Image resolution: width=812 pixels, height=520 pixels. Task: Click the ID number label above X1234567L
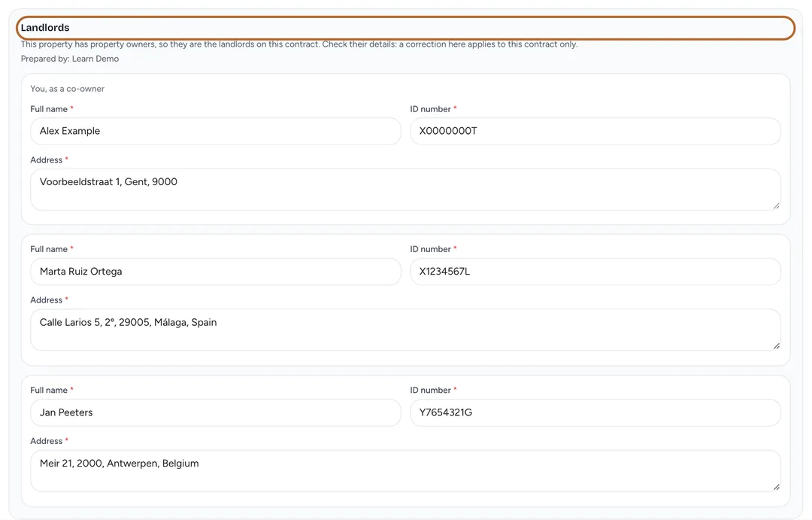pos(434,249)
